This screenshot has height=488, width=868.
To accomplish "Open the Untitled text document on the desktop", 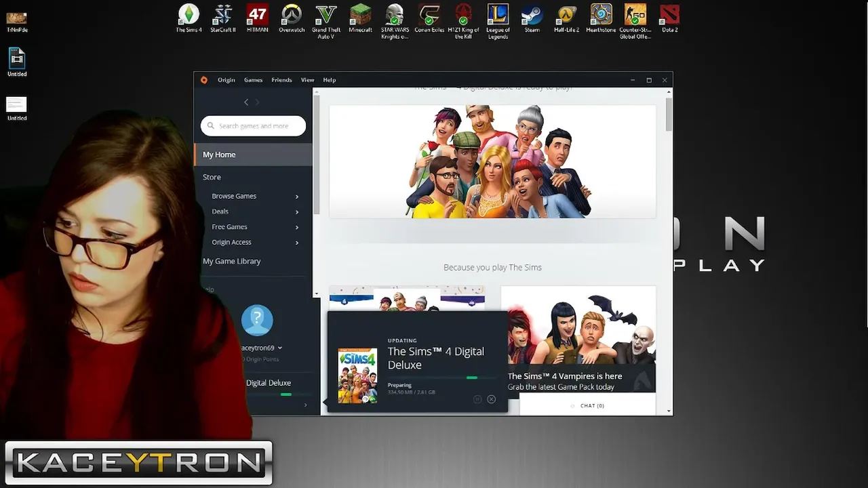I will point(17,108).
